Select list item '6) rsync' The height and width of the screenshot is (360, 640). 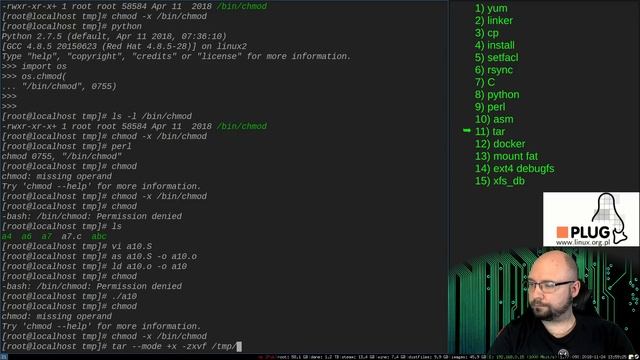tap(493, 70)
